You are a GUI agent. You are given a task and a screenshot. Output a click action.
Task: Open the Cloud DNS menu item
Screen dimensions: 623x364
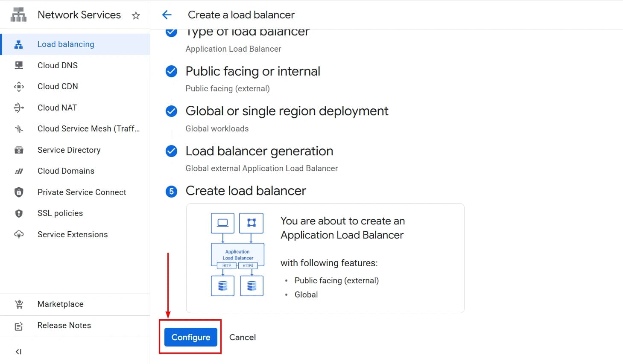click(x=58, y=65)
